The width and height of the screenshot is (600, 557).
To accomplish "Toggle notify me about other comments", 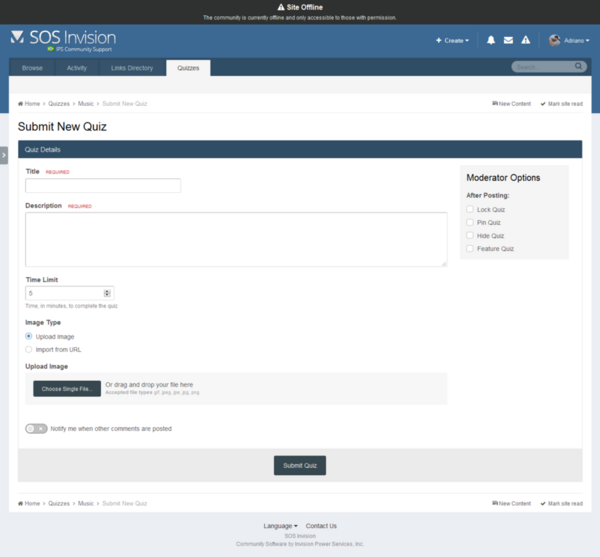I will click(36, 428).
